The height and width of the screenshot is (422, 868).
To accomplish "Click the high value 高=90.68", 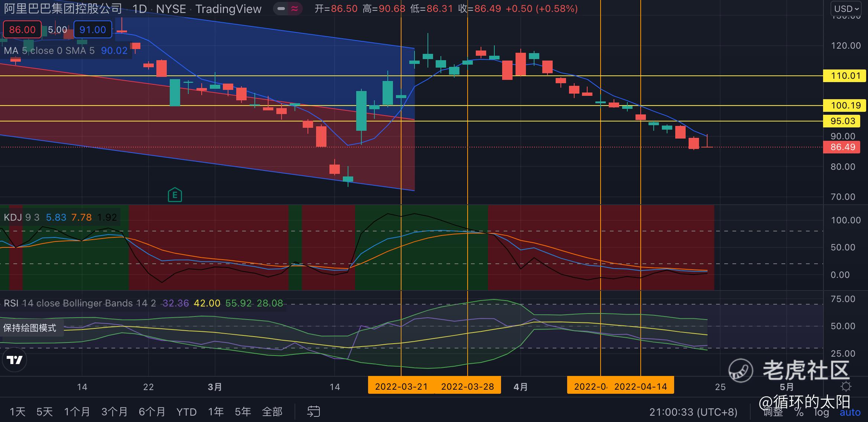I will (x=384, y=9).
